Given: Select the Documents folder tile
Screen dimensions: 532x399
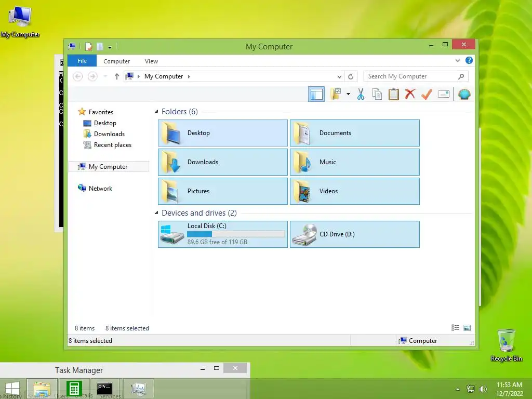Looking at the screenshot, I should click(355, 133).
